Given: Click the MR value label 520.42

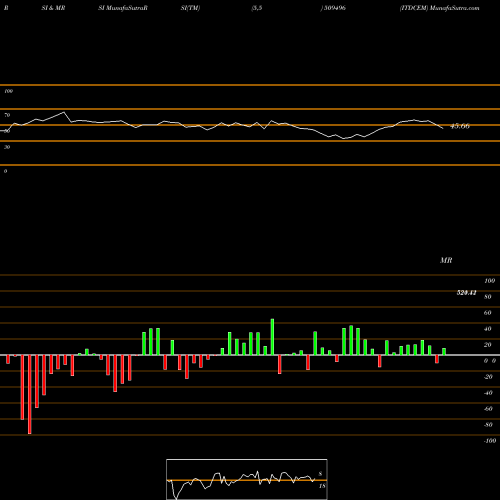Looking at the screenshot, I should (466, 293).
